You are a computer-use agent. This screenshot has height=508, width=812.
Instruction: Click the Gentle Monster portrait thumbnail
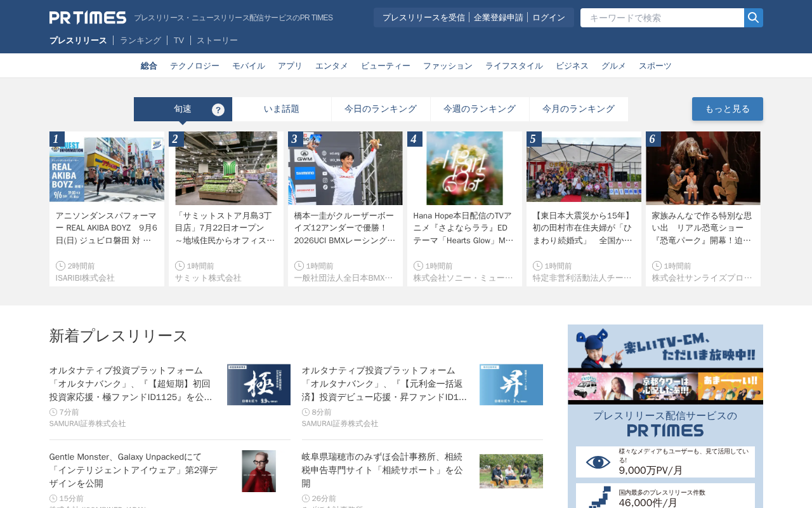pos(259,471)
